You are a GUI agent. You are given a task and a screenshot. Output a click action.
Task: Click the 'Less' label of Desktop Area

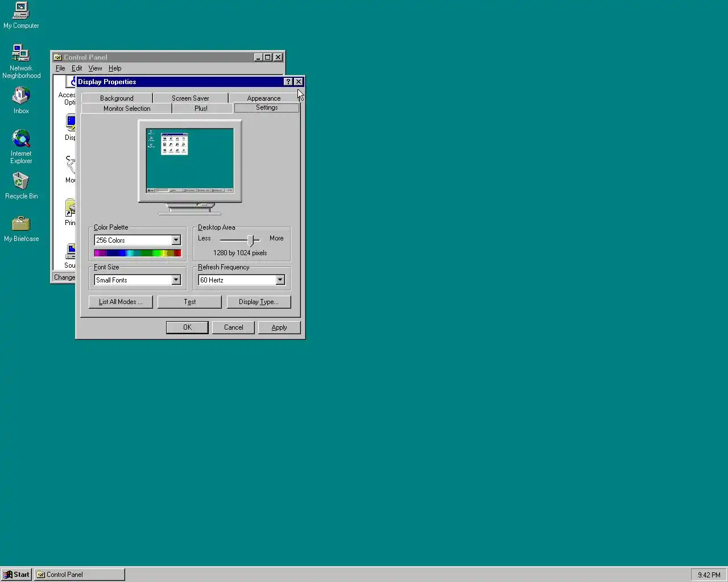coord(204,238)
